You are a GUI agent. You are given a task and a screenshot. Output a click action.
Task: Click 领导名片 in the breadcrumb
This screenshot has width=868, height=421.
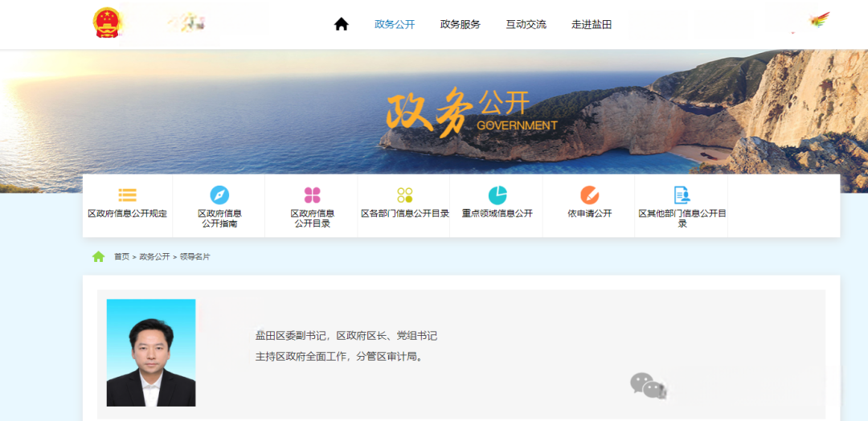[x=194, y=256]
